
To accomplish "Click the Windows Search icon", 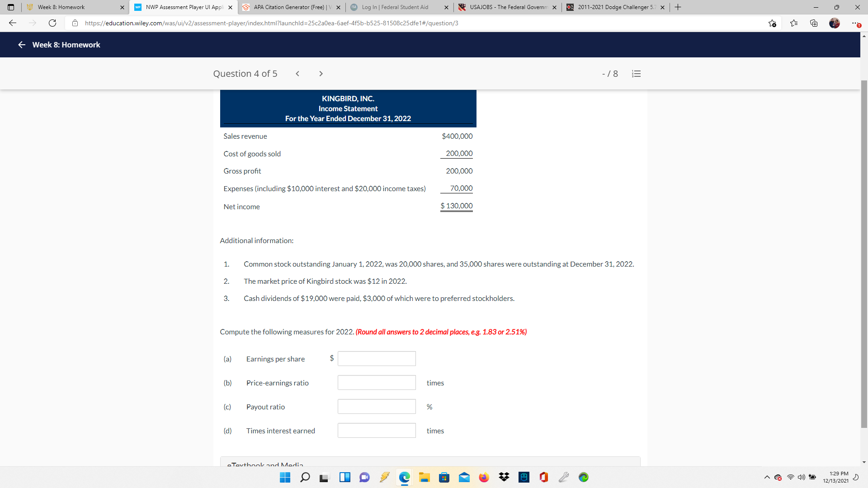I will pyautogui.click(x=305, y=477).
